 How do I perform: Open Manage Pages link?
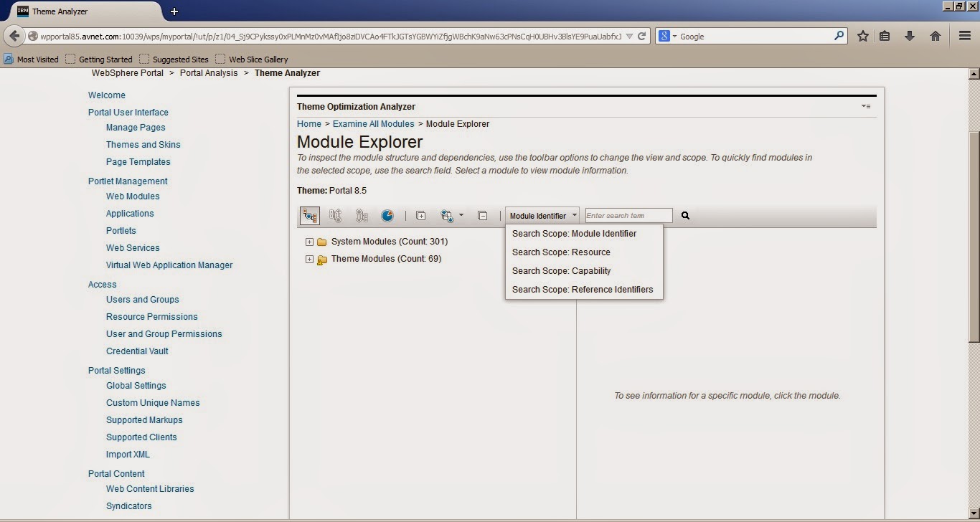point(136,128)
